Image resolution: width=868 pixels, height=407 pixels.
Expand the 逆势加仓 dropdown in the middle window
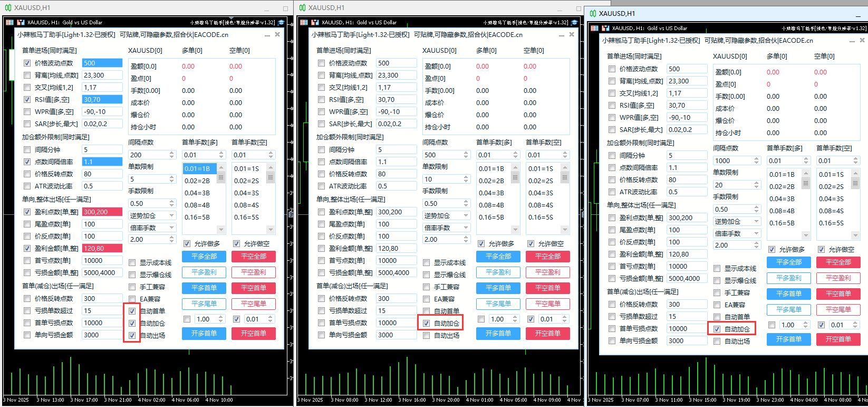[446, 216]
